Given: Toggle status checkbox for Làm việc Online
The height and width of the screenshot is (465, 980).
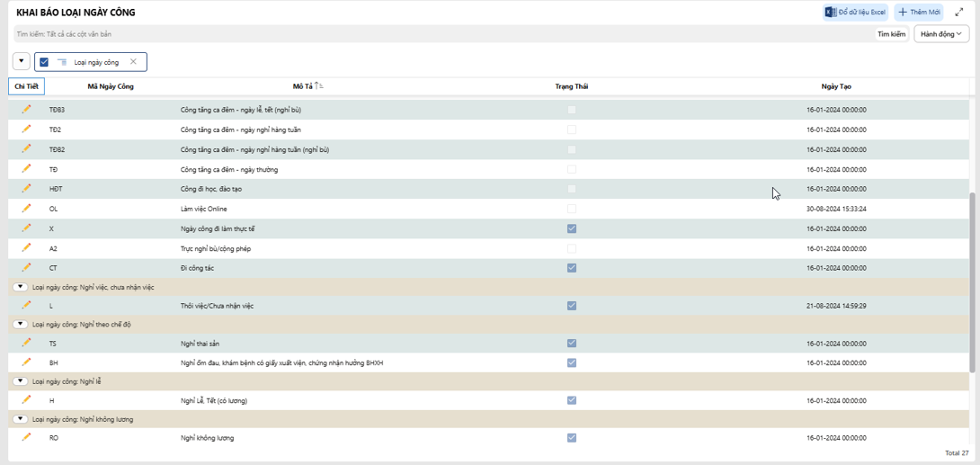Looking at the screenshot, I should (x=571, y=209).
